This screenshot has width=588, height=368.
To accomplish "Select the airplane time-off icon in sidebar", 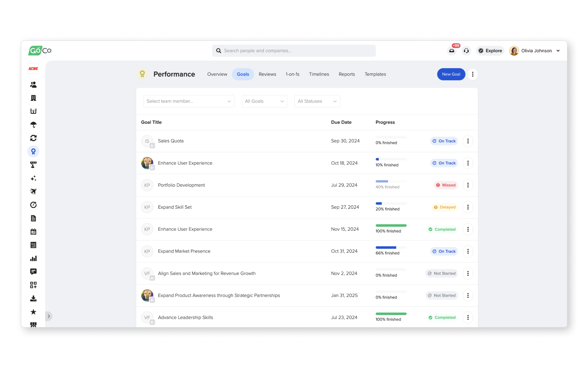I will point(33,191).
